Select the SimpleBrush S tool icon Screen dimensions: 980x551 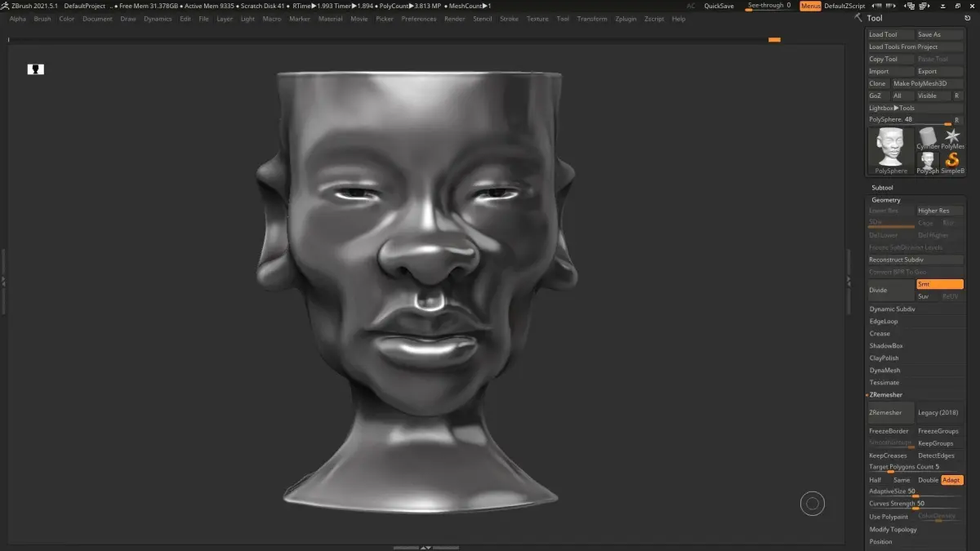(952, 162)
